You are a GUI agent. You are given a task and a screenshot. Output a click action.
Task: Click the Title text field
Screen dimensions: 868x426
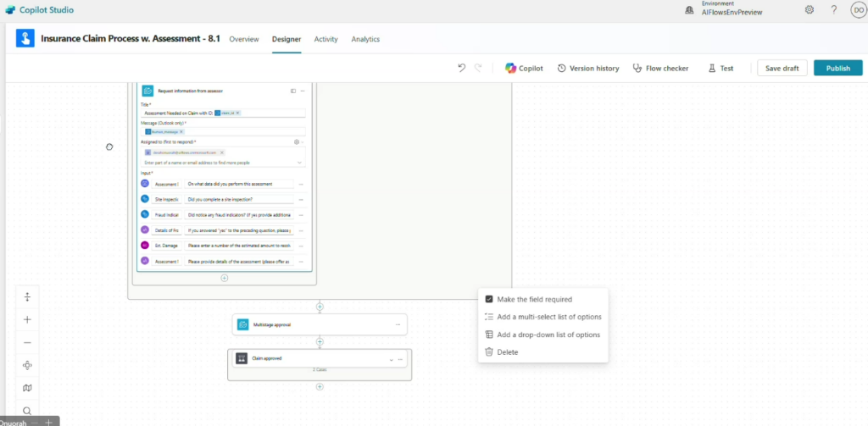tap(224, 113)
